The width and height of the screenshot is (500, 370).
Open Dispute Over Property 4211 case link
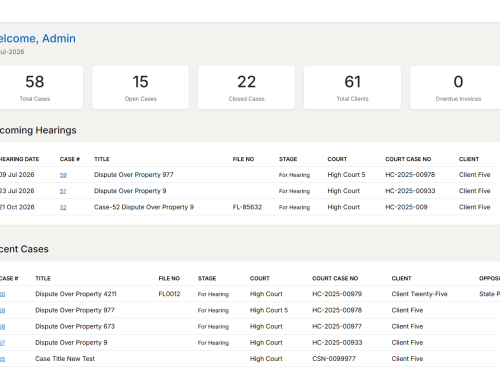click(x=2, y=294)
